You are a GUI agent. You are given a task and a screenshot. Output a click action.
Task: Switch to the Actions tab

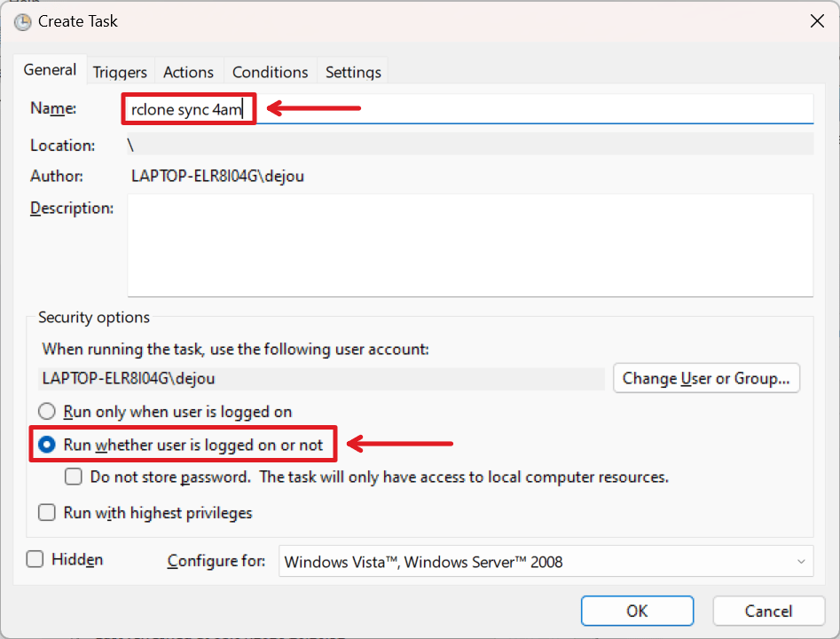pyautogui.click(x=188, y=71)
